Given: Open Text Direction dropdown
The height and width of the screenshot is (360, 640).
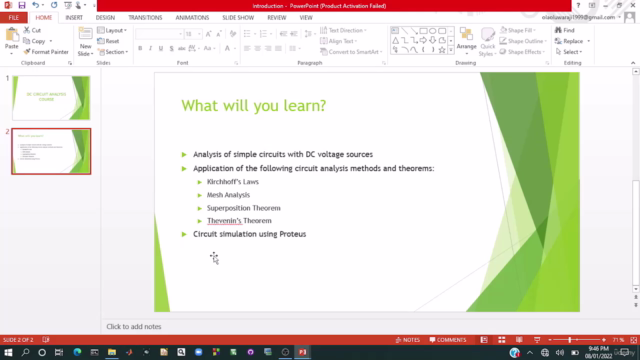Looking at the screenshot, I should [x=343, y=30].
